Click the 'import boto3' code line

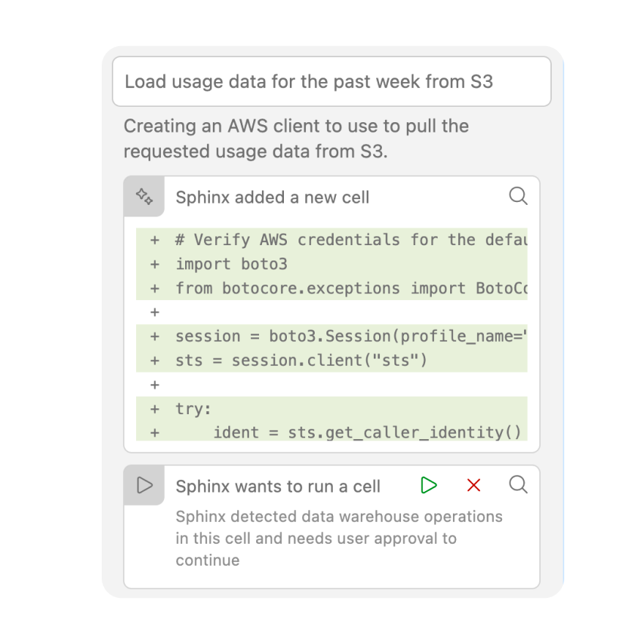pyautogui.click(x=231, y=264)
